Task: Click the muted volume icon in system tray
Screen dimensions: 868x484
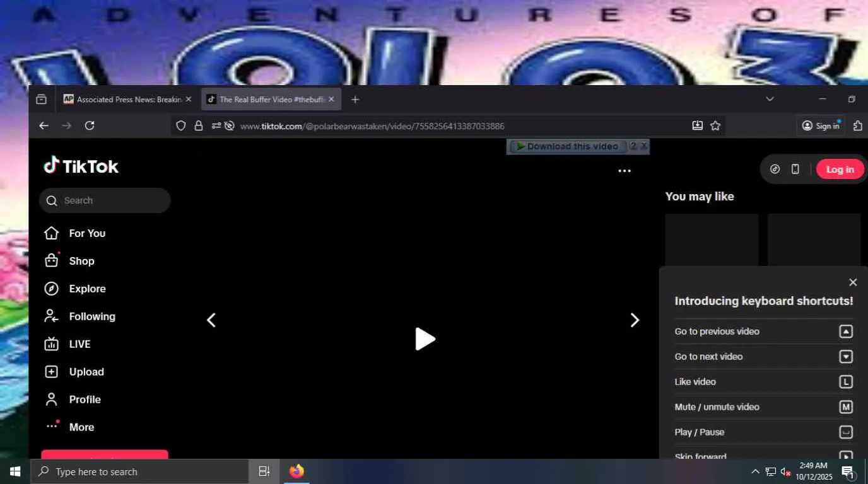Action: [786, 471]
